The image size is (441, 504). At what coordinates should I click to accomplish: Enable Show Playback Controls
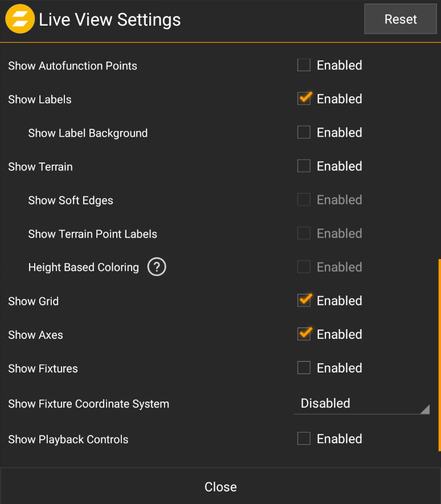(x=304, y=439)
